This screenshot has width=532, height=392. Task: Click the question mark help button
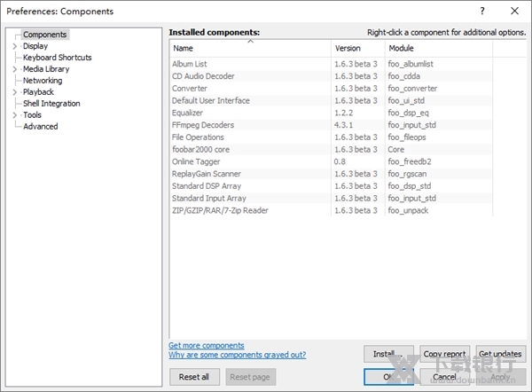pyautogui.click(x=482, y=12)
